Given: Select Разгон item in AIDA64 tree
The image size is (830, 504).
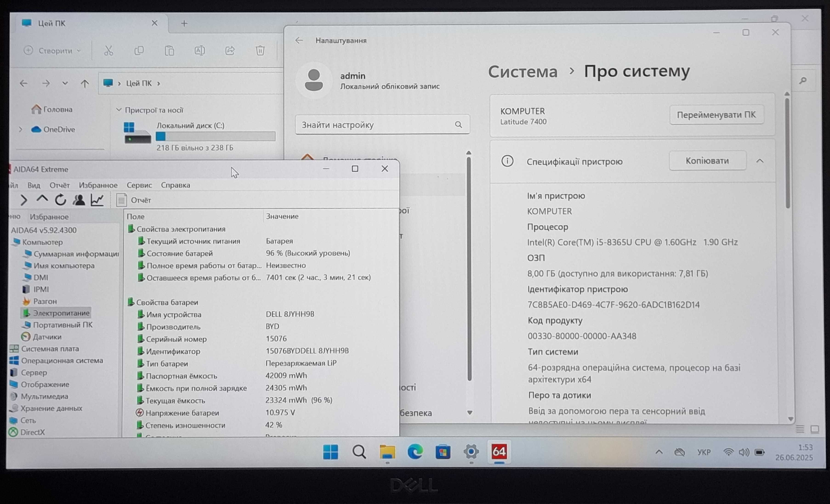Looking at the screenshot, I should click(x=40, y=301).
